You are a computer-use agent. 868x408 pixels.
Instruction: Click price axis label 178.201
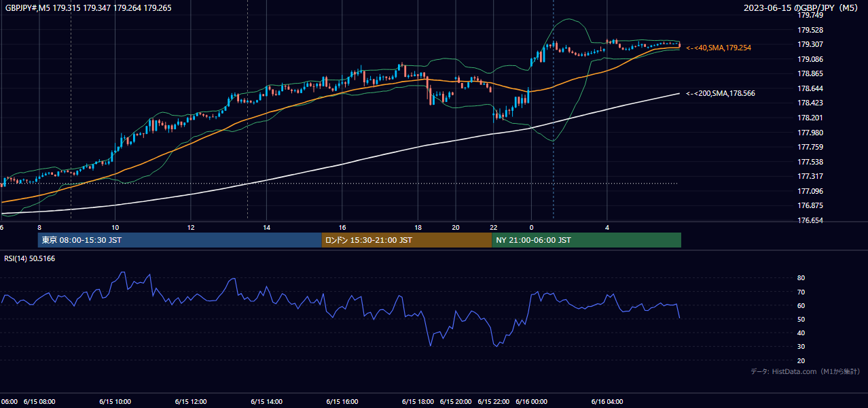tap(810, 118)
